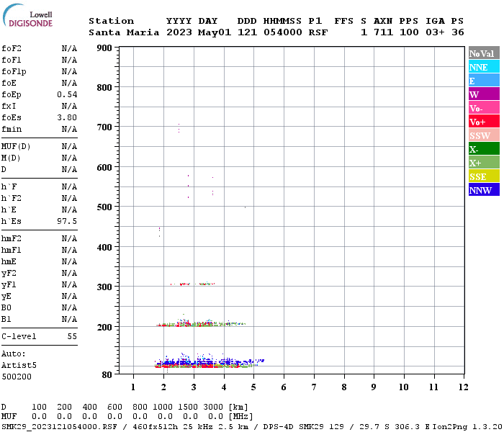Click the M(D) parameter label

pyautogui.click(x=11, y=158)
